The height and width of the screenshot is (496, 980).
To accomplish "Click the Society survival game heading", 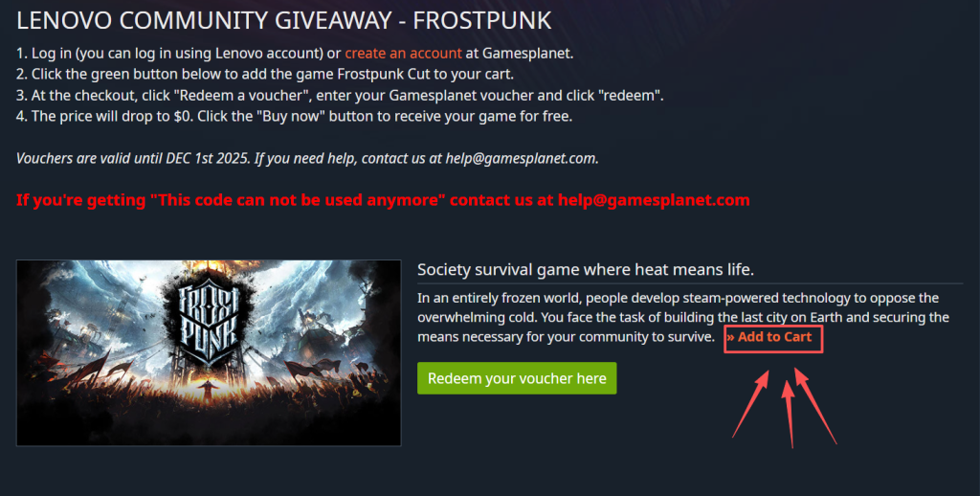I will (586, 270).
